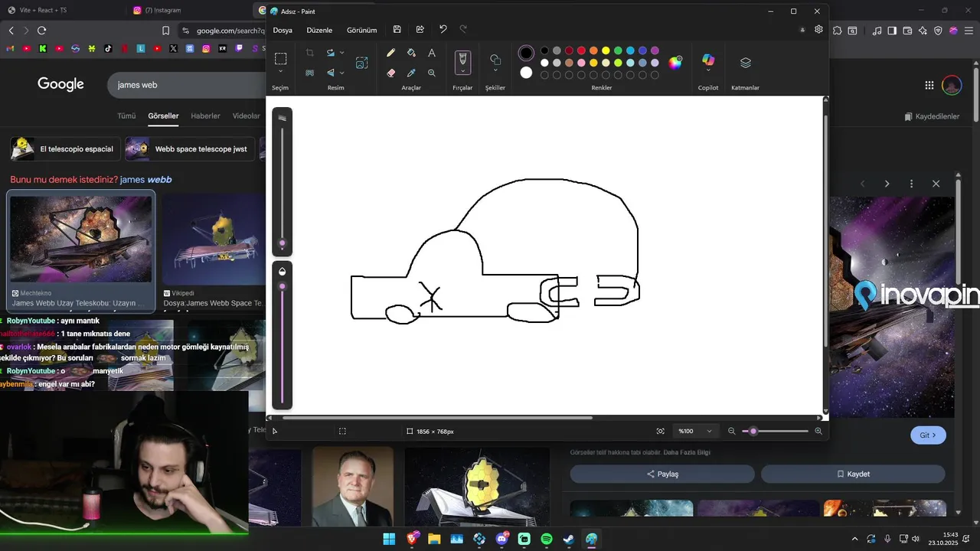Expand the Fırçalar brushes dropdown arrow
The image size is (980, 551).
click(x=462, y=71)
